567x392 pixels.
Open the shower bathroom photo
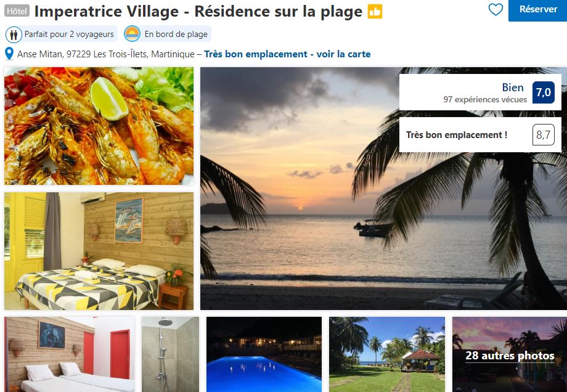pos(170,354)
